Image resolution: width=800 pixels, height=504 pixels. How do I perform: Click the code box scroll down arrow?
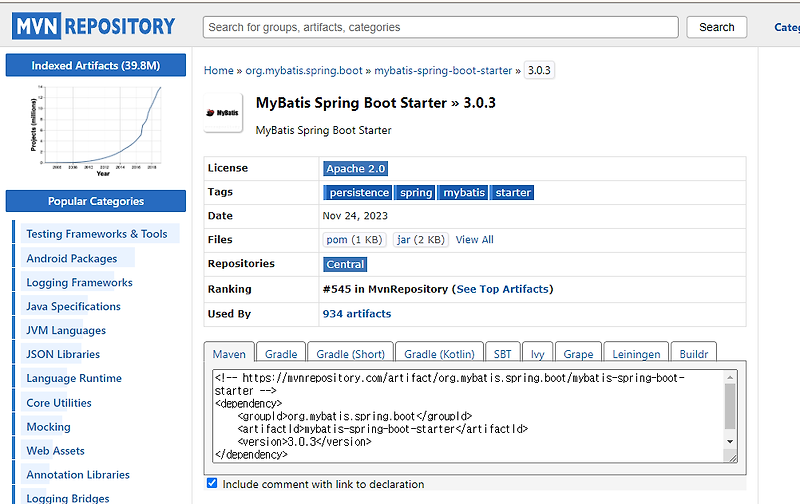[730, 442]
